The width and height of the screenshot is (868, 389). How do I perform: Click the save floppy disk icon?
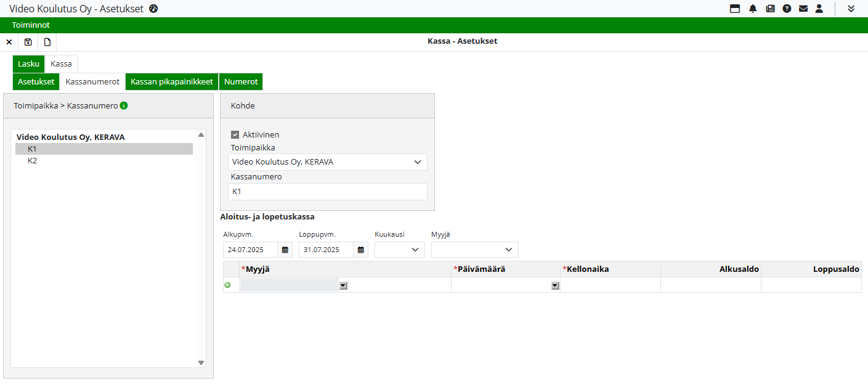pos(28,42)
